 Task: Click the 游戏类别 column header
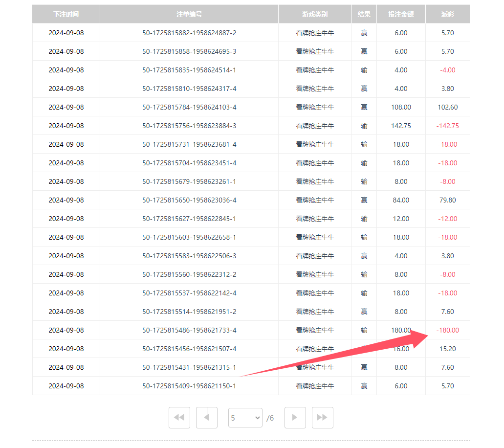[314, 14]
